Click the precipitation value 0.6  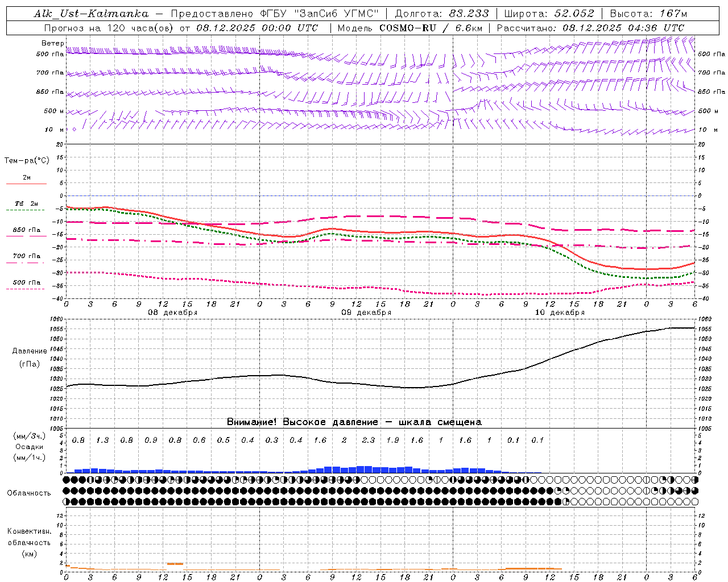199,440
